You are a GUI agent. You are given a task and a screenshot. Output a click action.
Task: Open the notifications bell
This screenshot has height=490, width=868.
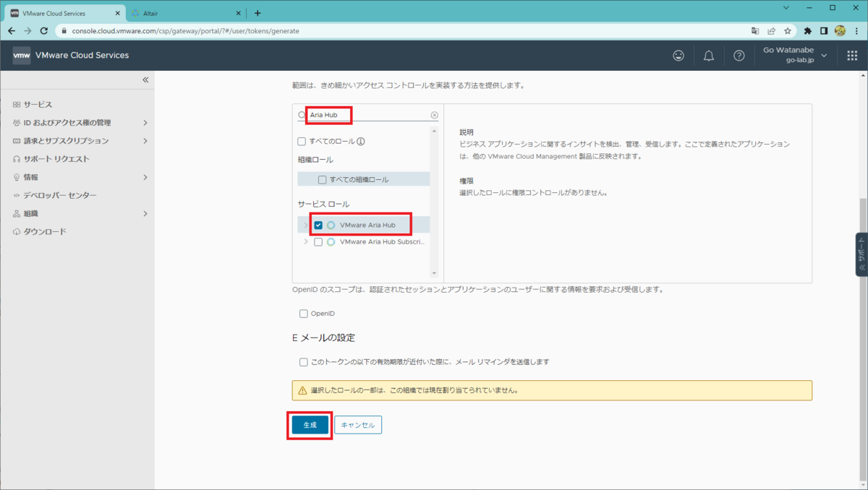click(x=709, y=56)
